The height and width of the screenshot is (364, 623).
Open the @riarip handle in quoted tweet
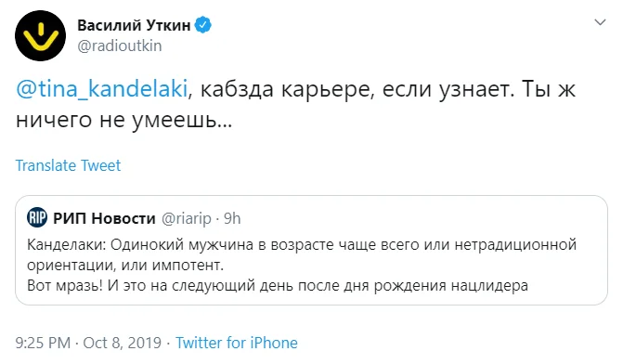pyautogui.click(x=186, y=218)
